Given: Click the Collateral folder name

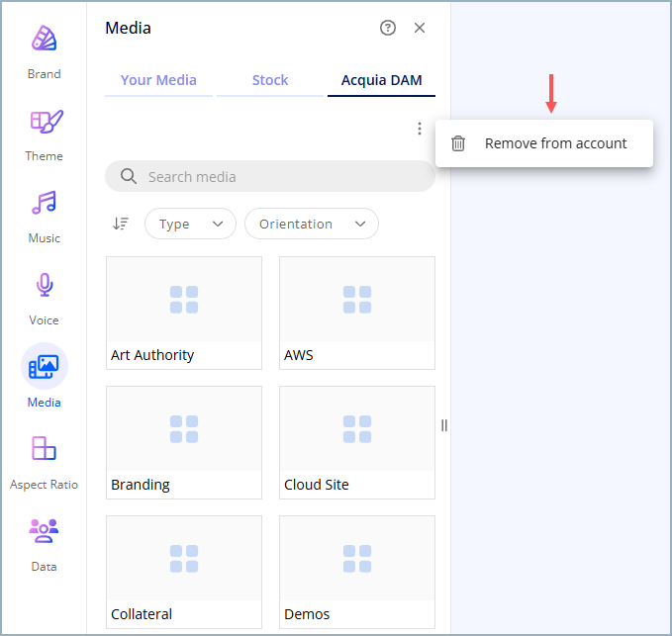Looking at the screenshot, I should [142, 614].
